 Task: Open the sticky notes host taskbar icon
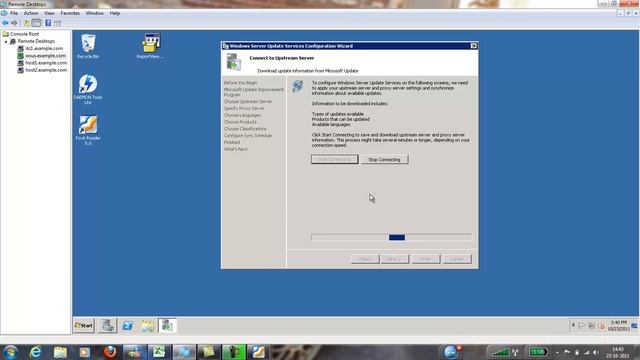(209, 352)
